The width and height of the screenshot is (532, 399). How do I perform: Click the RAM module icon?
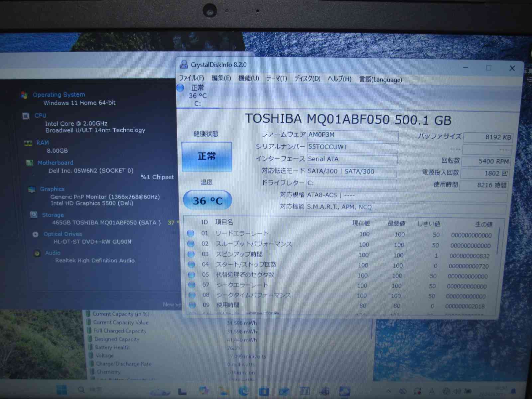tap(28, 143)
